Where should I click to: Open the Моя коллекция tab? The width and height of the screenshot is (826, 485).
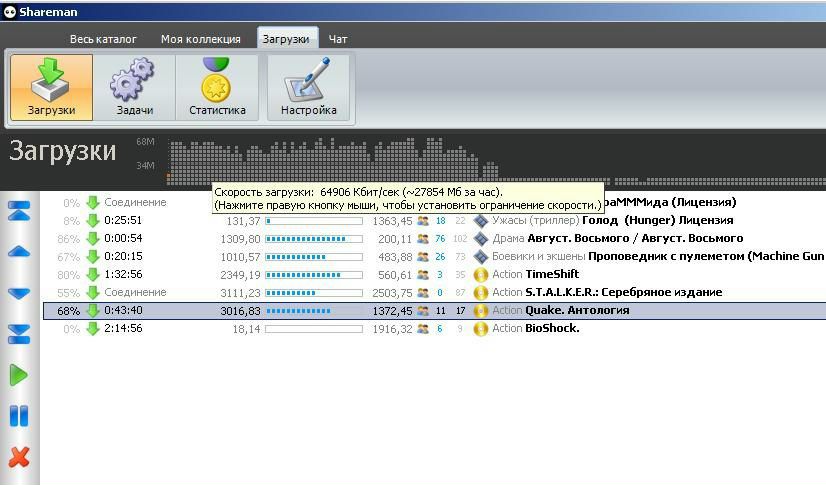(x=201, y=39)
